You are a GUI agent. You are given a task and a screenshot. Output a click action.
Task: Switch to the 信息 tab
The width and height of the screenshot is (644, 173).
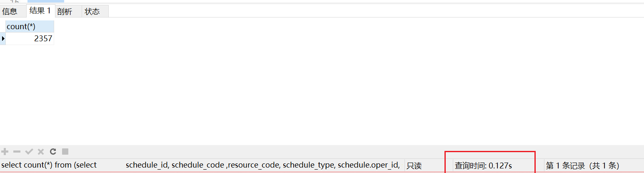(x=10, y=12)
